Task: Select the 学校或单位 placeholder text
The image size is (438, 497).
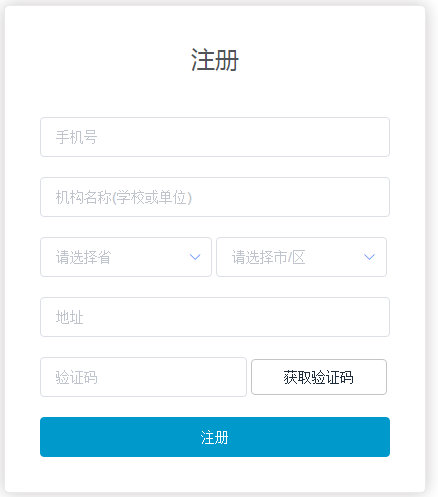Action: click(152, 197)
